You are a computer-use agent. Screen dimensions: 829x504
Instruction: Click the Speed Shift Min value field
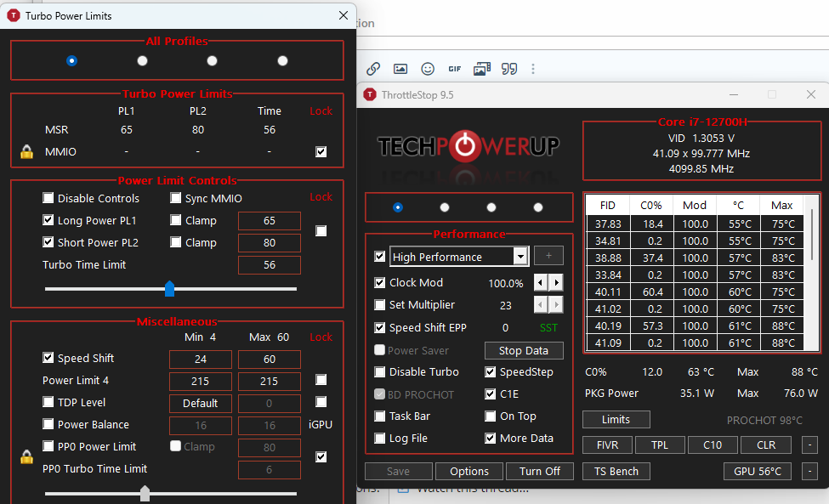coord(201,359)
